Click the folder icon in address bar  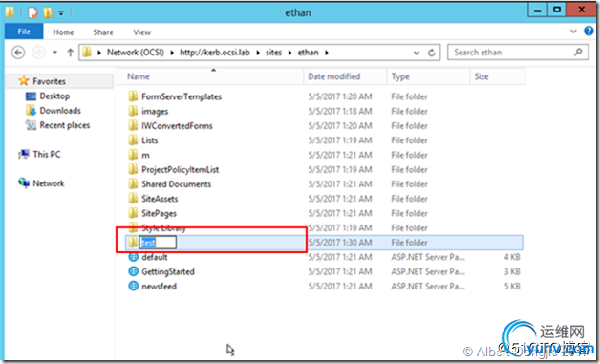click(x=87, y=52)
